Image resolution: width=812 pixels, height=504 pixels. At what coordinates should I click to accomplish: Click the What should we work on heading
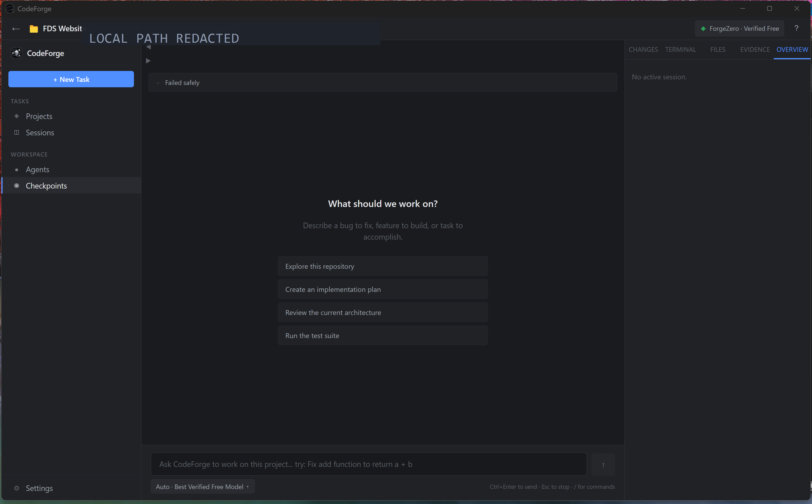[383, 204]
